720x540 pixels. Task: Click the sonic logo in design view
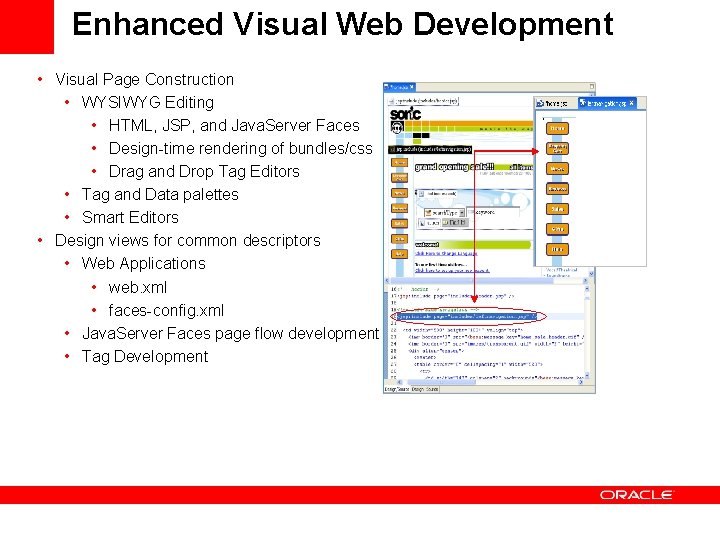(405, 114)
